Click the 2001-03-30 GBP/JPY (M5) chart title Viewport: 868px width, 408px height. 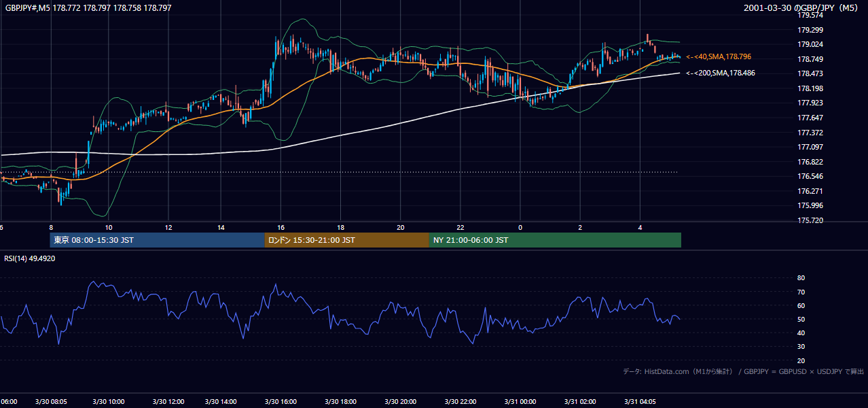pos(802,8)
